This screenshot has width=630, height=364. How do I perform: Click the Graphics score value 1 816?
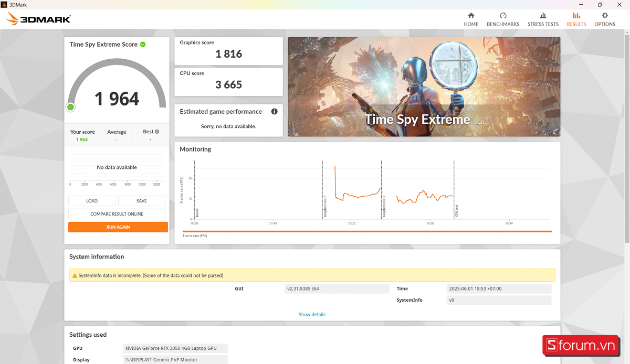tap(229, 53)
